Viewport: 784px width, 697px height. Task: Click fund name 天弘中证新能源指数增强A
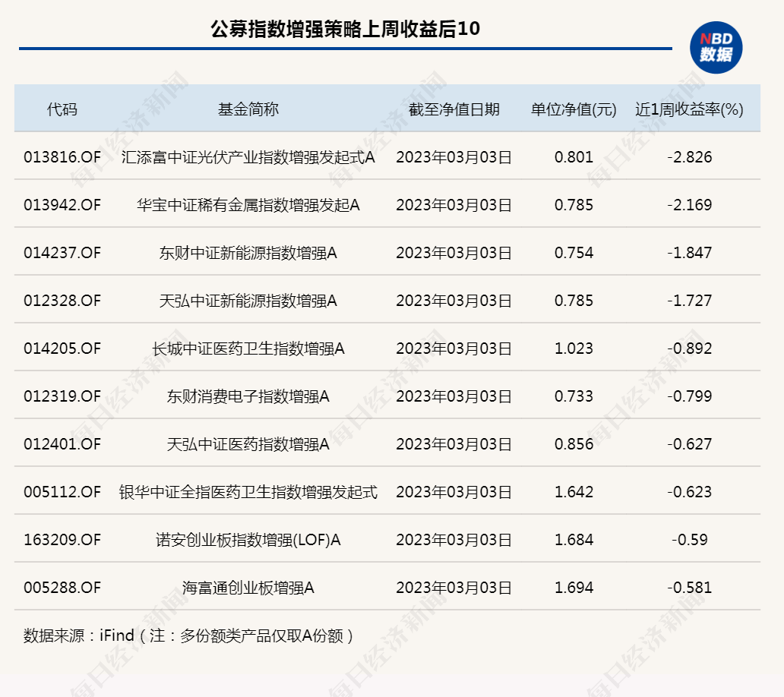click(248, 301)
